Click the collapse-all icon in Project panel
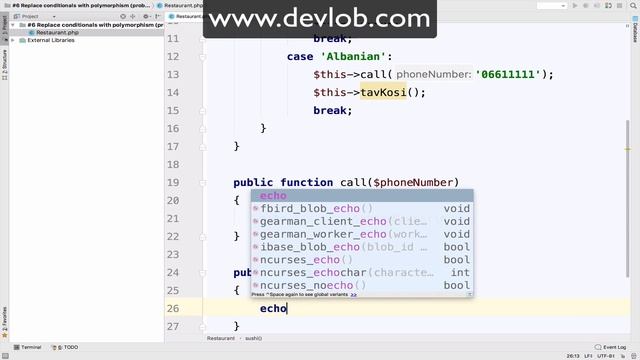The width and height of the screenshot is (640, 360). point(133,16)
